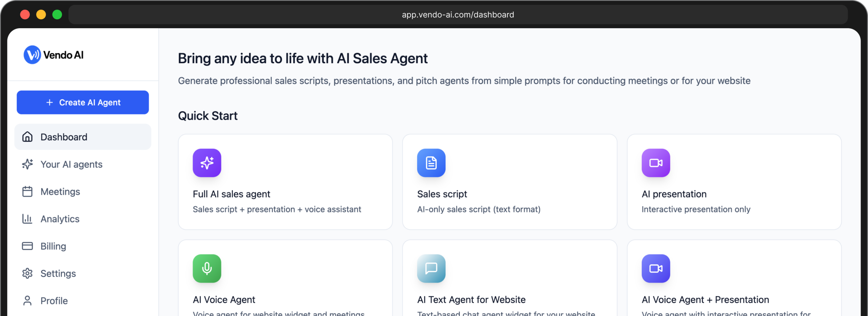This screenshot has width=868, height=316.
Task: Choose the Sales script quick start title
Action: (442, 194)
